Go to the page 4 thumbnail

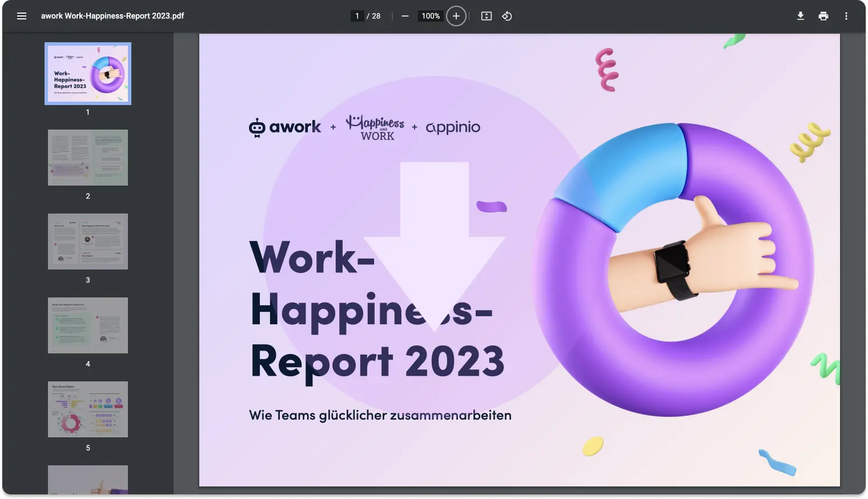point(88,325)
